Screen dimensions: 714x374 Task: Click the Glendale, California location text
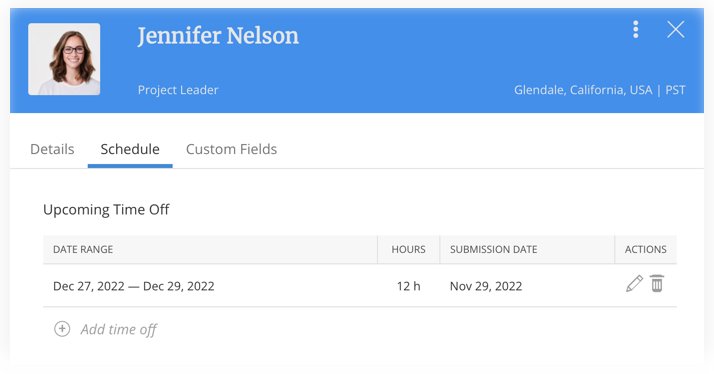tap(583, 90)
